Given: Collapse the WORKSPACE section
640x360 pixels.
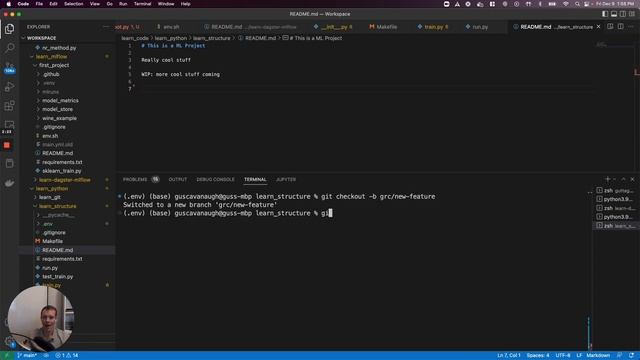Looking at the screenshot, I should click(x=41, y=38).
